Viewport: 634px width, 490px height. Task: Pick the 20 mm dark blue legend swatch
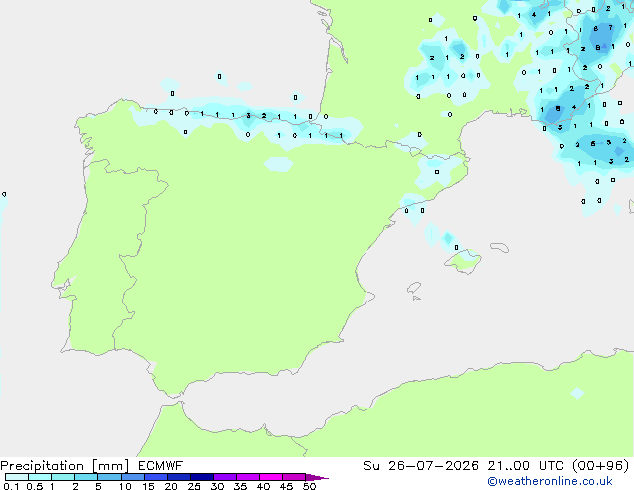click(179, 477)
